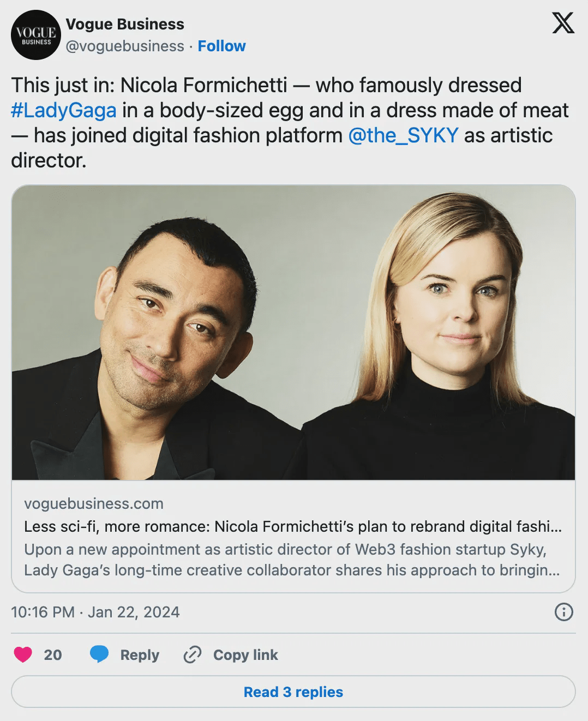The image size is (588, 721).
Task: Open the Vogue Business display name
Action: click(125, 25)
